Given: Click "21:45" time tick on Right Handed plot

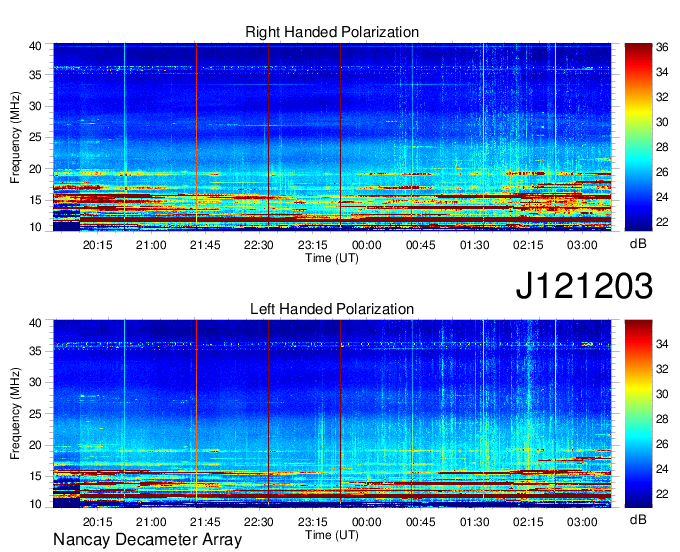Looking at the screenshot, I should pyautogui.click(x=205, y=245).
